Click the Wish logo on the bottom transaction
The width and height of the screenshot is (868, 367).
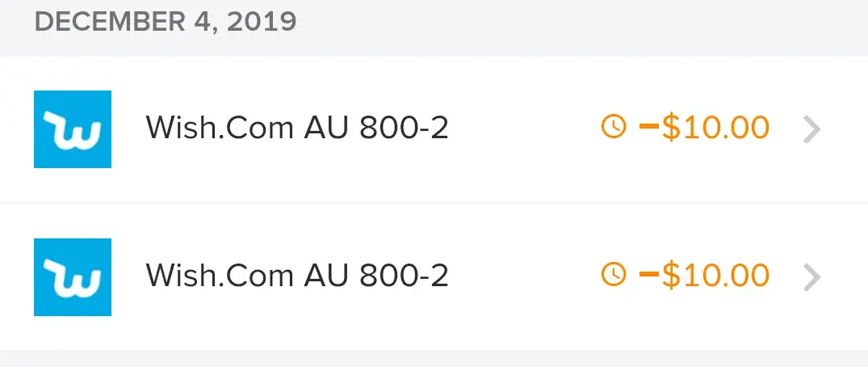pos(73,277)
